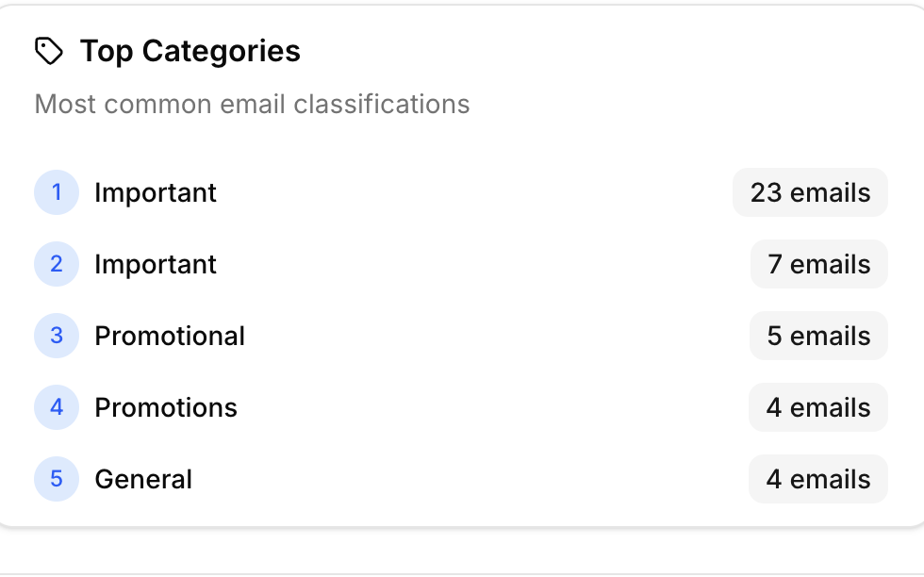Open the General category label
924x577 pixels.
pyautogui.click(x=143, y=479)
